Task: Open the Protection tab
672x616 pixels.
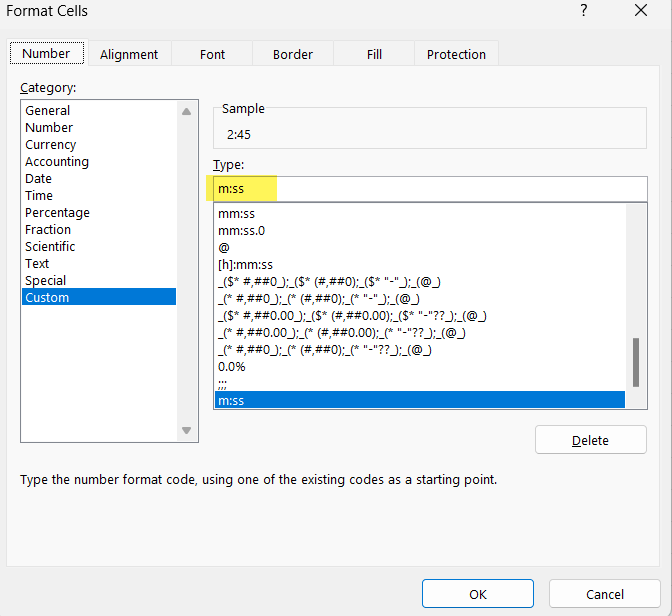Action: (x=456, y=54)
